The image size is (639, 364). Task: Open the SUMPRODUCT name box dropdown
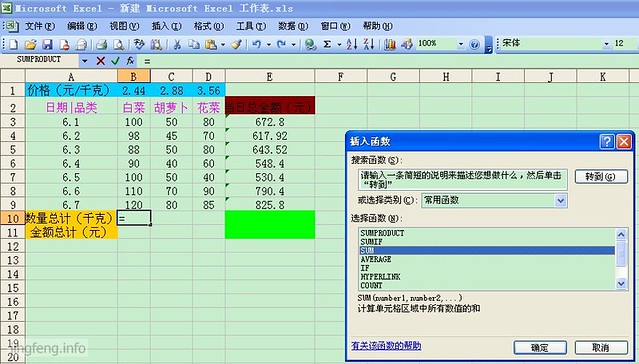[84, 61]
